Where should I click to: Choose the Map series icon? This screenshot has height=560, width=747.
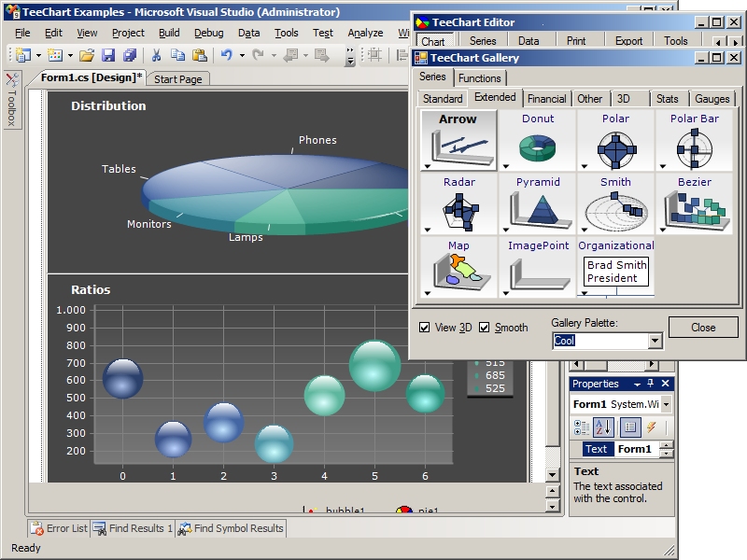458,267
